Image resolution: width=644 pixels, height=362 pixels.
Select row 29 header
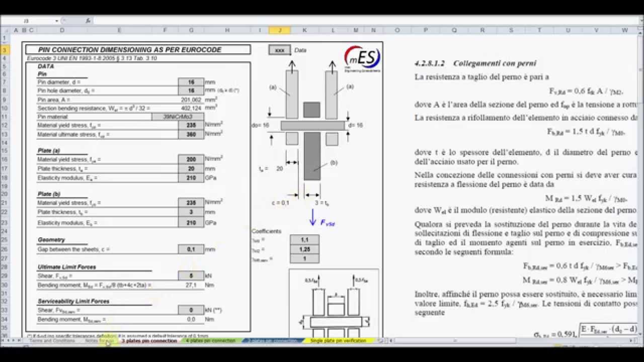click(x=5, y=276)
